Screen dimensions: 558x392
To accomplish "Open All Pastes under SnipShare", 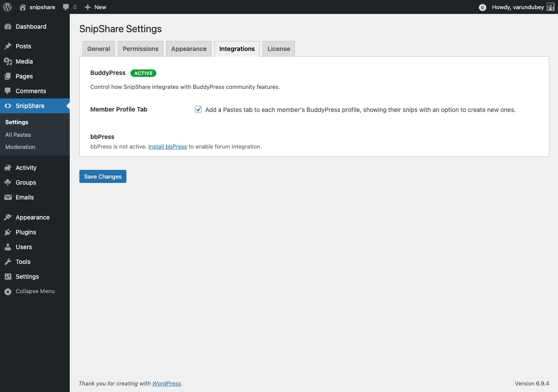I will 17,135.
